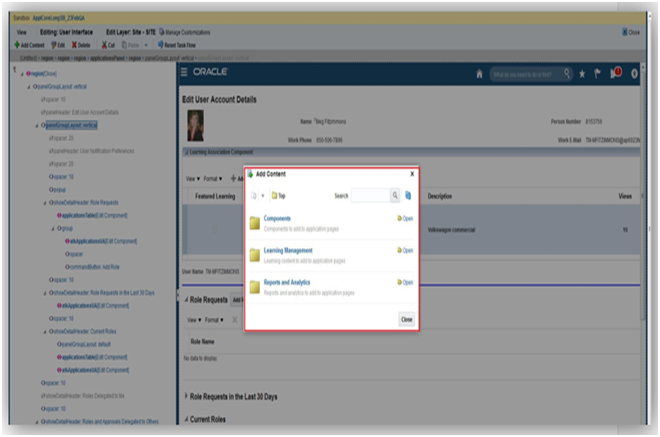Click the Add Content toolbar icon
660x437 pixels.
17,45
